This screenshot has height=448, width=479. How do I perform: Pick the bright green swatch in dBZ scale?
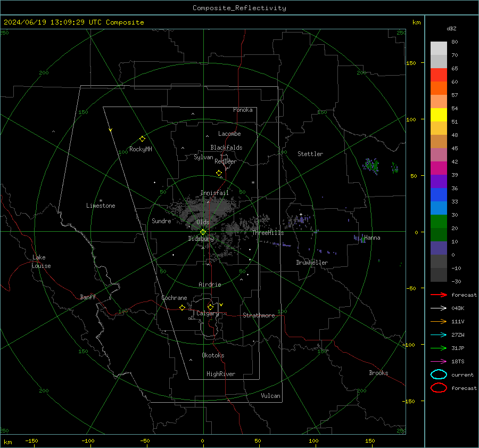point(439,222)
